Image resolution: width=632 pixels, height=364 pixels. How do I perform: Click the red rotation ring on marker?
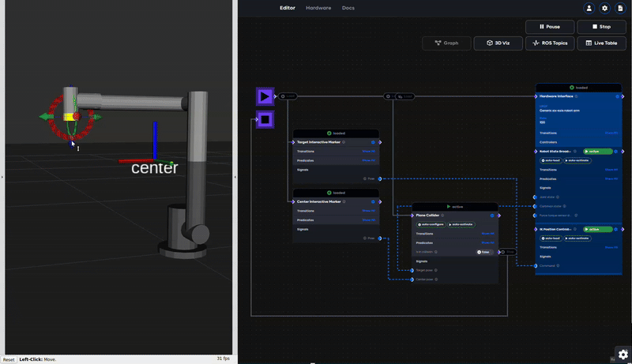click(55, 129)
